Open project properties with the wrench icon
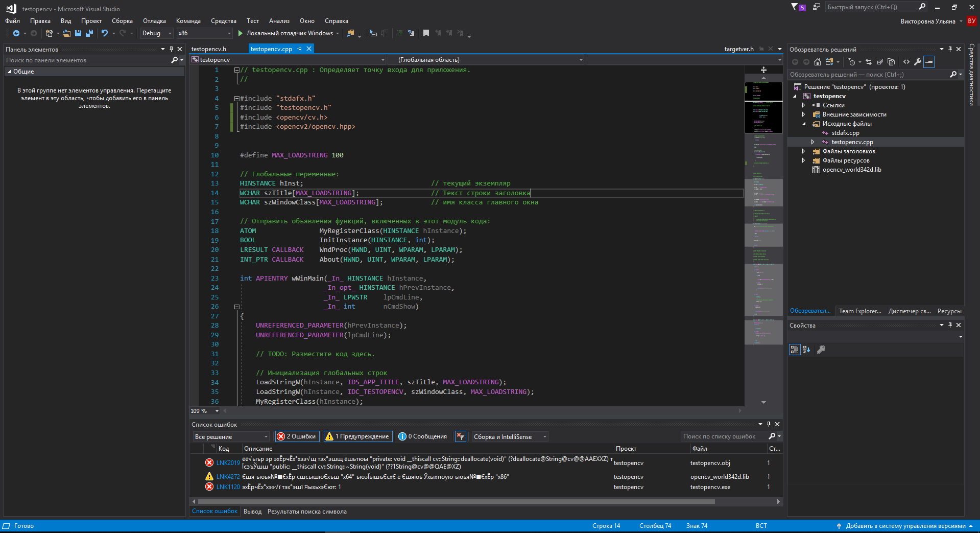Viewport: 980px width, 533px height. pyautogui.click(x=918, y=62)
